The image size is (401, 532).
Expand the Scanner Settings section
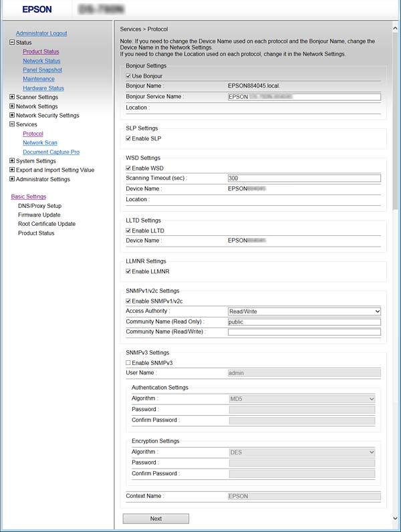coord(12,97)
